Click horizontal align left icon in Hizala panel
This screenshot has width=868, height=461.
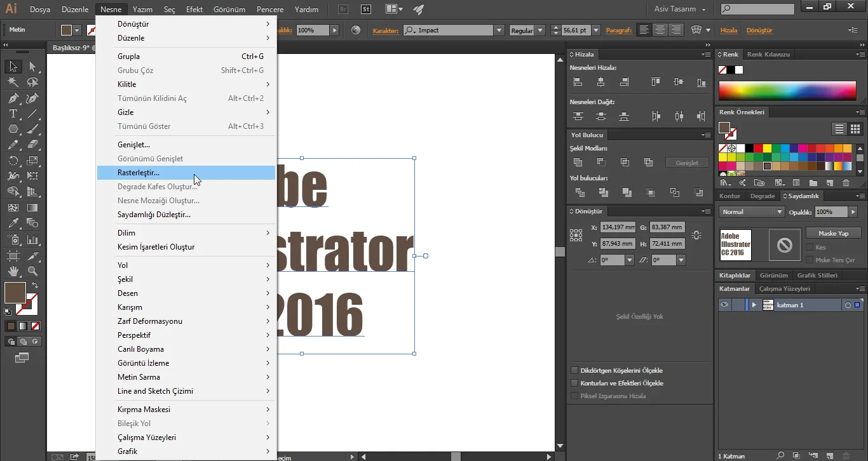tap(578, 82)
